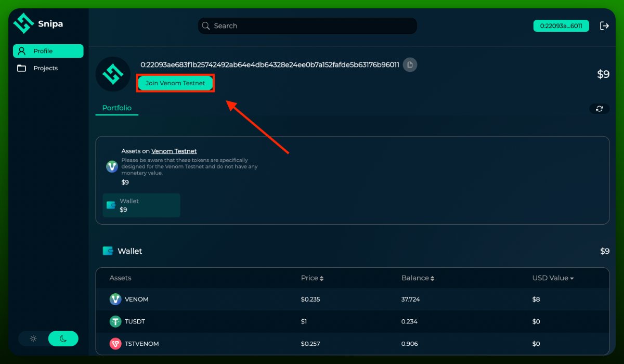This screenshot has height=364, width=624.
Task: Sort the table by USD Value
Action: 553,278
